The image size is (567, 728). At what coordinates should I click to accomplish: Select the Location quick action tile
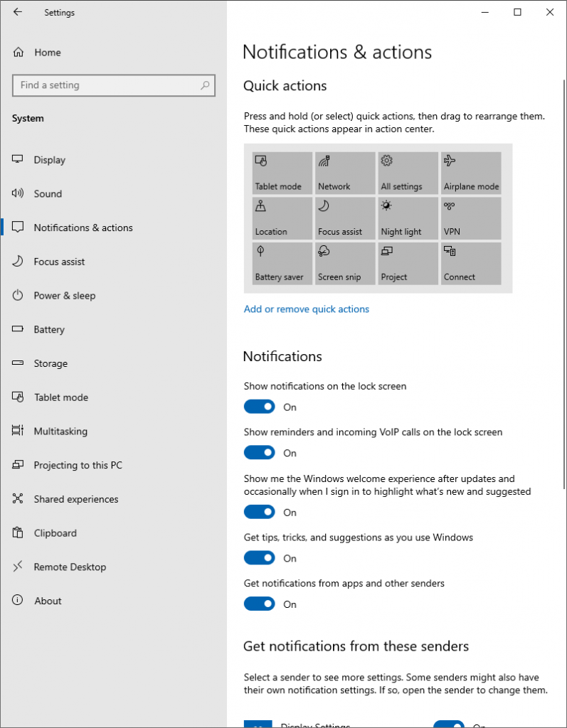pyautogui.click(x=282, y=218)
